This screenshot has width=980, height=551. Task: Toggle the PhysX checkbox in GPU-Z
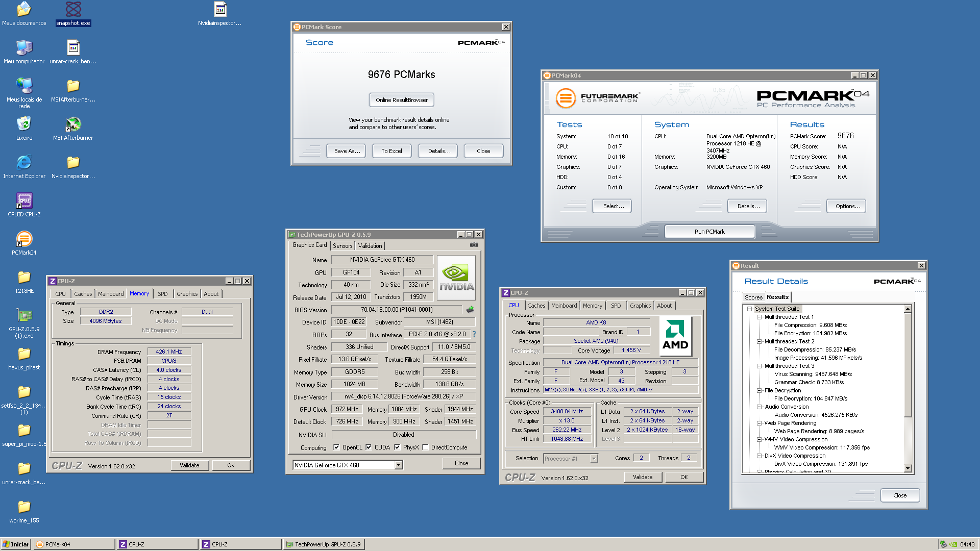[x=397, y=447]
